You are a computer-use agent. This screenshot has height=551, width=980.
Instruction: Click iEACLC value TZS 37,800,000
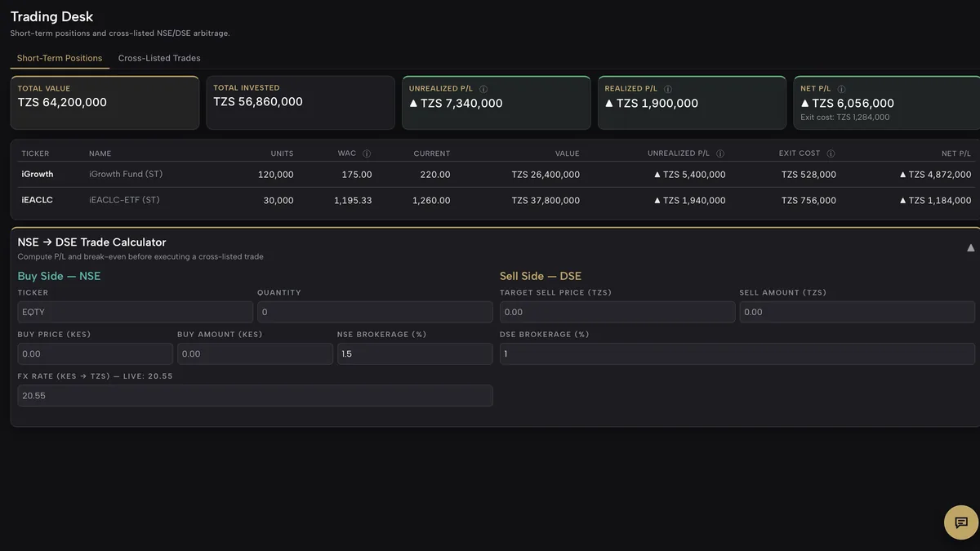(x=546, y=200)
